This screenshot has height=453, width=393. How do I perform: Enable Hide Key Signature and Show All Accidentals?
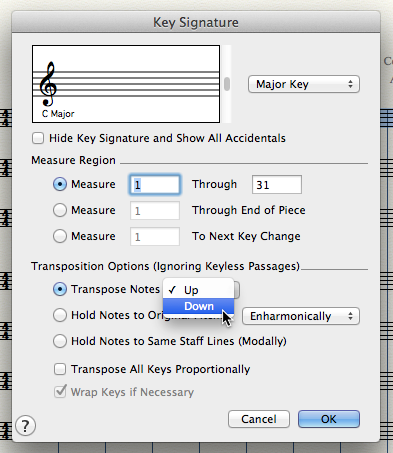38,138
